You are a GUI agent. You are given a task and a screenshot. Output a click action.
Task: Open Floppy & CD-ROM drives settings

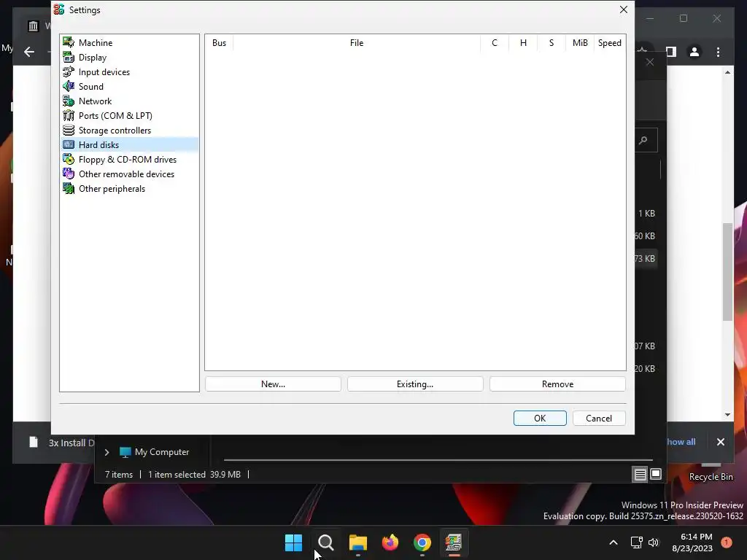click(x=129, y=160)
